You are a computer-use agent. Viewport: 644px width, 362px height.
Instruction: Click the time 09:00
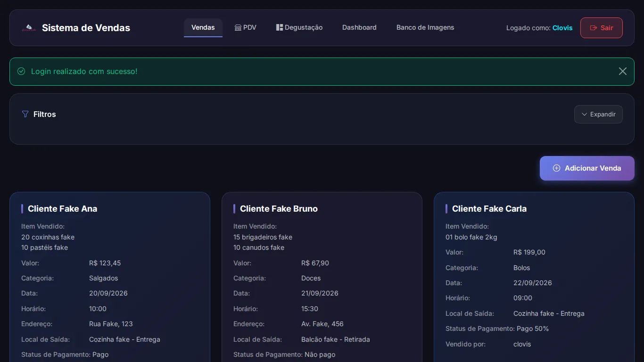522,298
